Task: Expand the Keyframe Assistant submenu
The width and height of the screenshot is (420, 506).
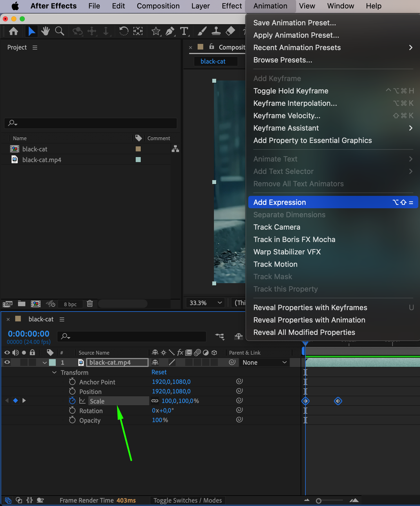Action: (333, 128)
